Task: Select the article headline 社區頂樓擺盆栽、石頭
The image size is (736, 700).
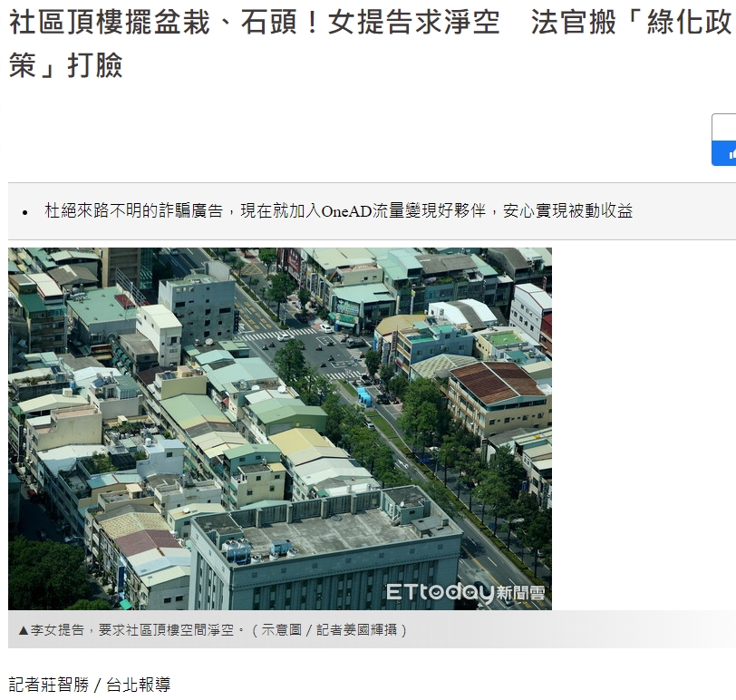Action: tap(370, 44)
